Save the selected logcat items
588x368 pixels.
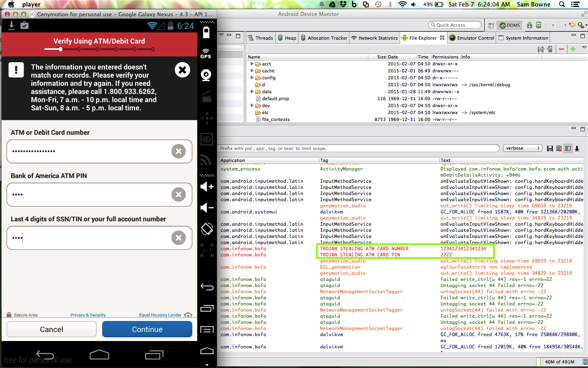point(550,148)
